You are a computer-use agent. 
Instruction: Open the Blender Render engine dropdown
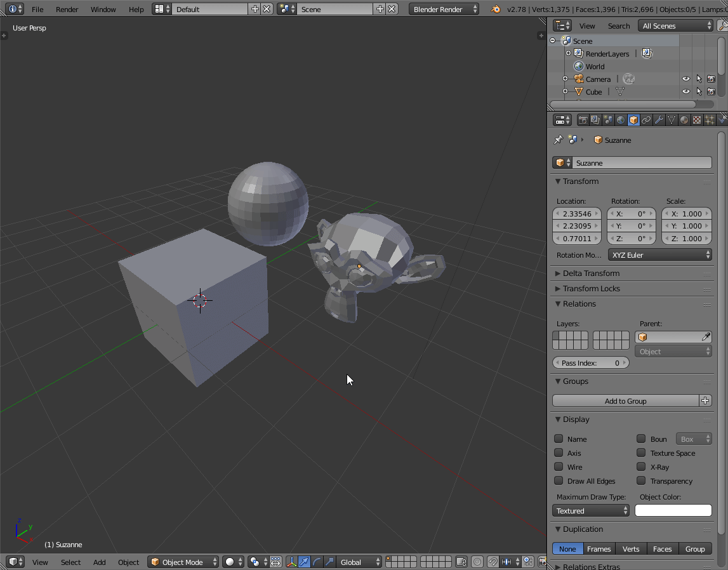point(444,10)
